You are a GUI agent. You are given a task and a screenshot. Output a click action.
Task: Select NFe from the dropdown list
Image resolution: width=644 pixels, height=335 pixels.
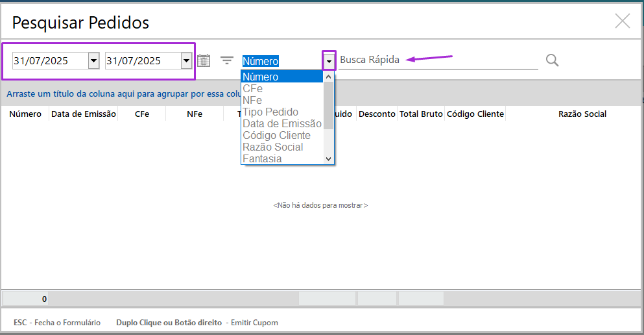pos(252,100)
